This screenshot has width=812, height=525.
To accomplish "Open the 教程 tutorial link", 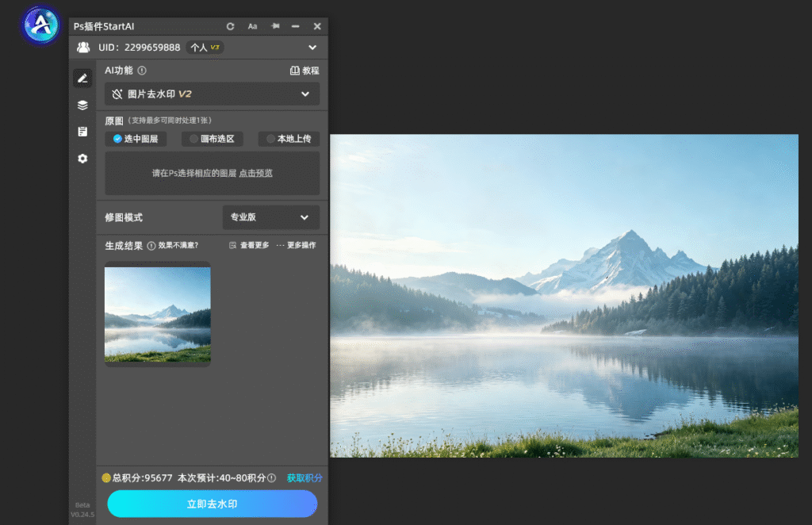I will coord(304,71).
